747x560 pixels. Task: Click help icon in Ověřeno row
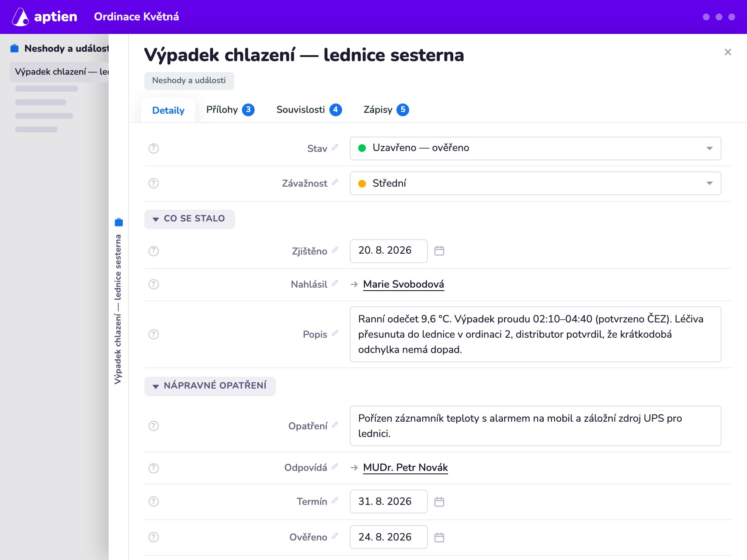click(x=154, y=537)
